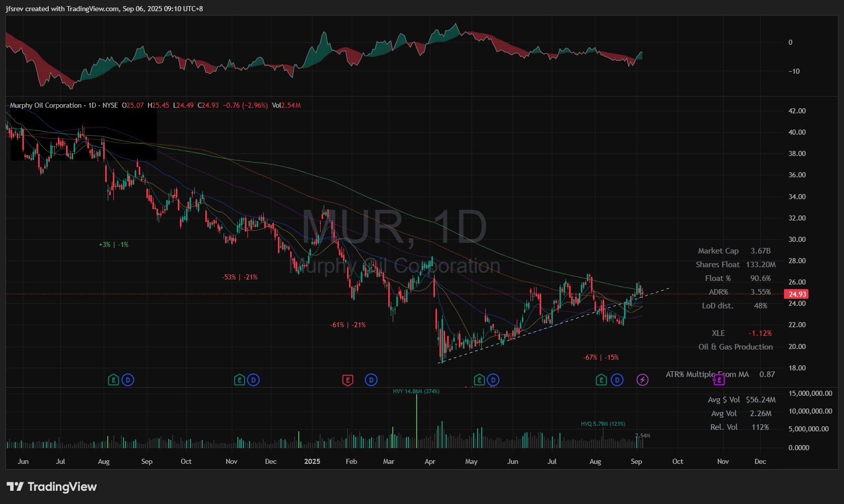Click the blue dividend D marker above August 2024
The image size is (844, 504).
(x=128, y=380)
